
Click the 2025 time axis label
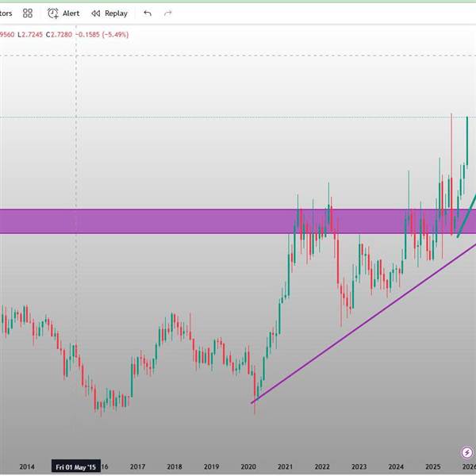(433, 466)
